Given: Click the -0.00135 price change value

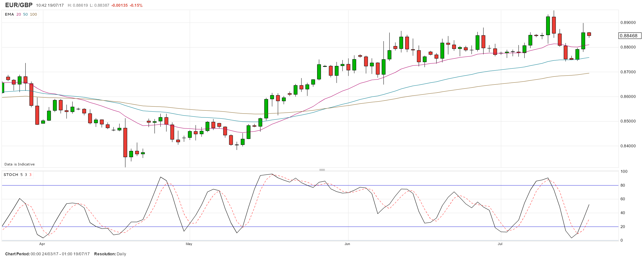Looking at the screenshot, I should (x=119, y=5).
